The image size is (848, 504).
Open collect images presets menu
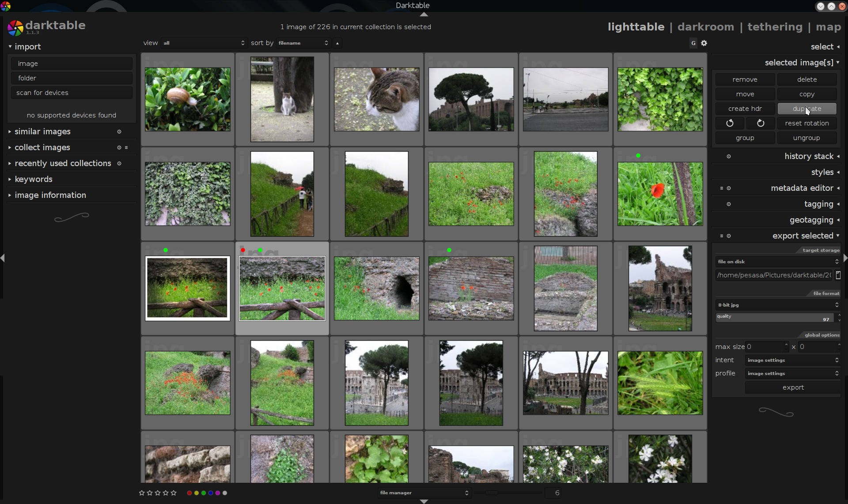[x=126, y=148]
